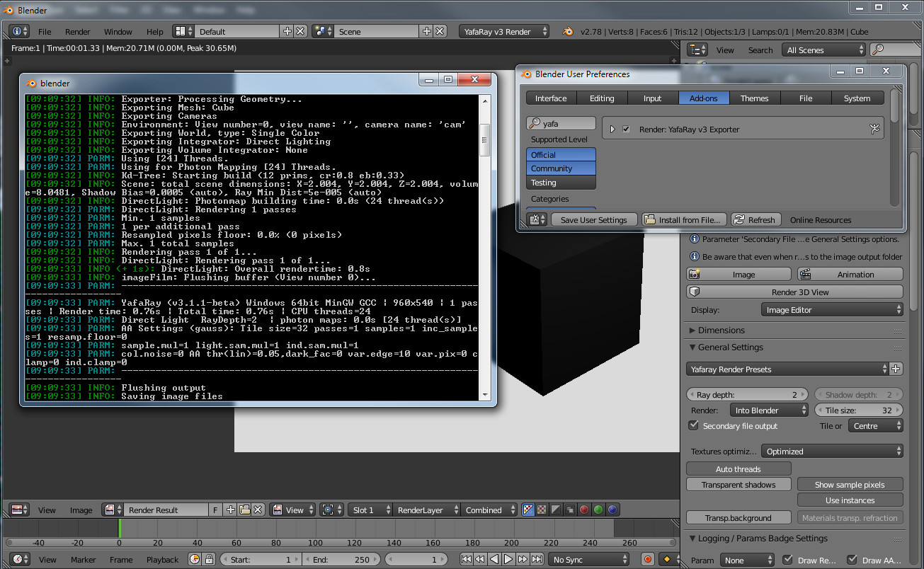Create new image with the plus icon
This screenshot has width=924, height=569.
pyautogui.click(x=231, y=510)
